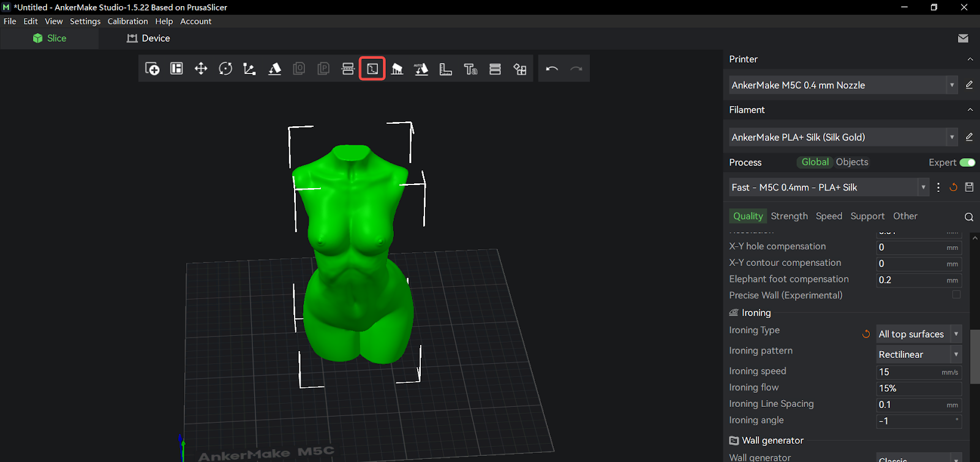This screenshot has height=462, width=980.
Task: Click the Paste icon in toolbar
Action: click(323, 69)
